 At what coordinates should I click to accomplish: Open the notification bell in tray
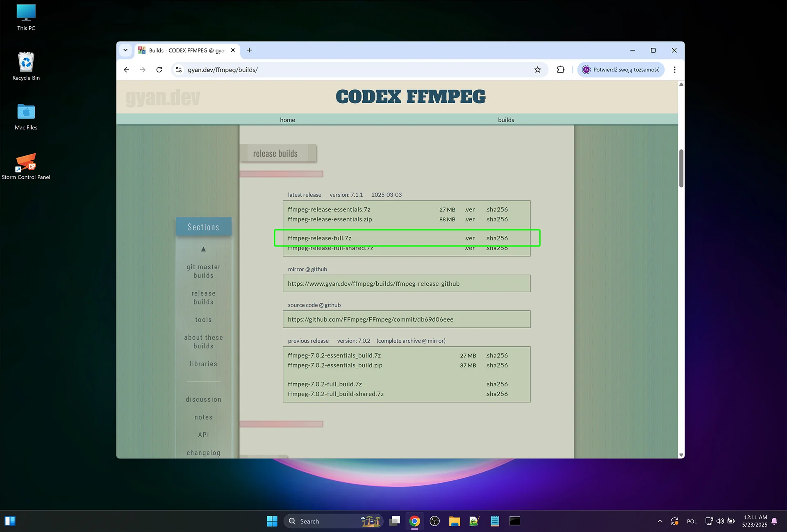(x=774, y=521)
